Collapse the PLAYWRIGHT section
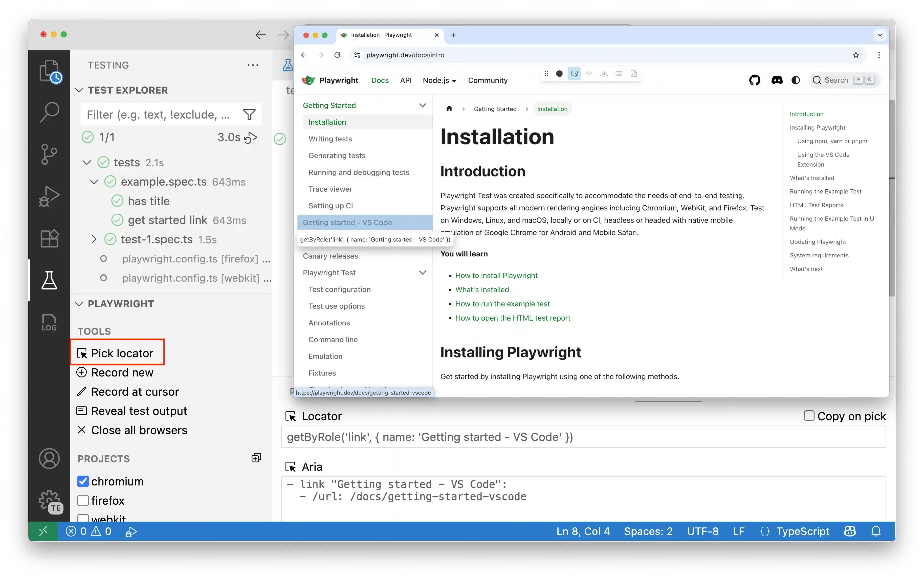The image size is (924, 579). (79, 304)
